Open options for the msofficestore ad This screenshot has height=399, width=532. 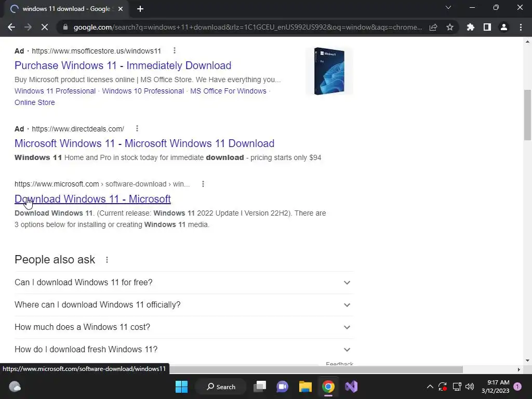[x=175, y=50]
